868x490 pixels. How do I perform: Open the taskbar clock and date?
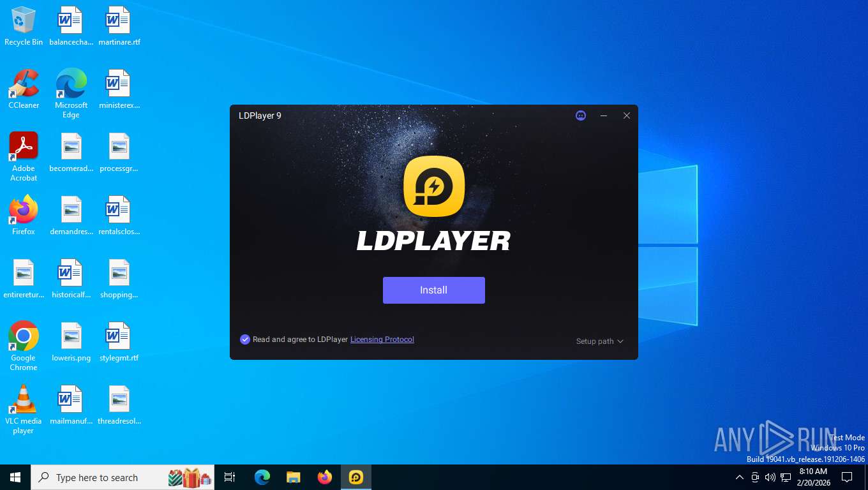813,477
